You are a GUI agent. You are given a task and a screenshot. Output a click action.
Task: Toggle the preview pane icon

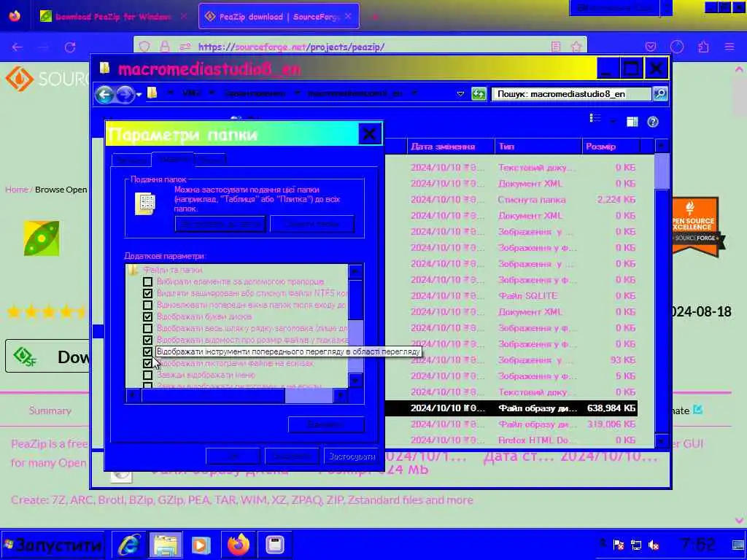coord(632,122)
